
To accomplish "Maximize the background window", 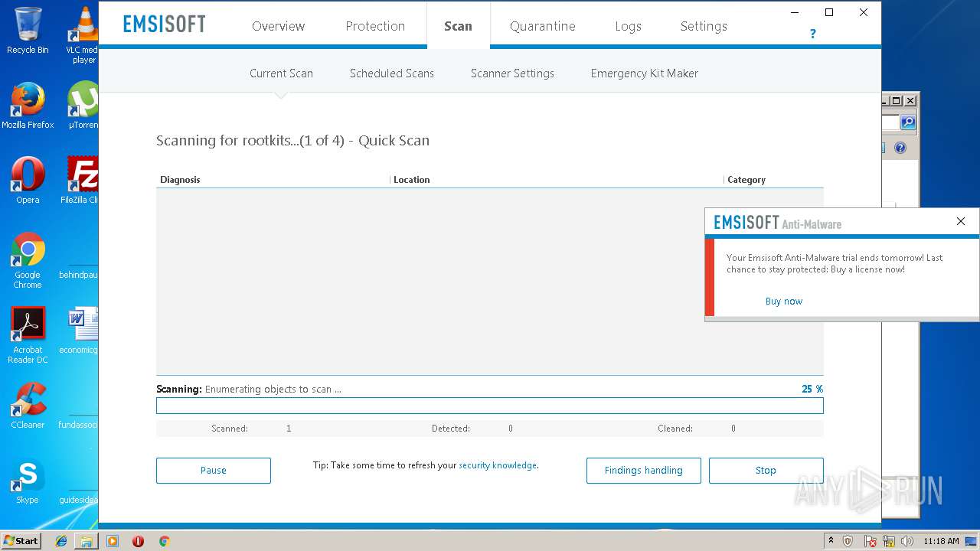I will tap(897, 100).
